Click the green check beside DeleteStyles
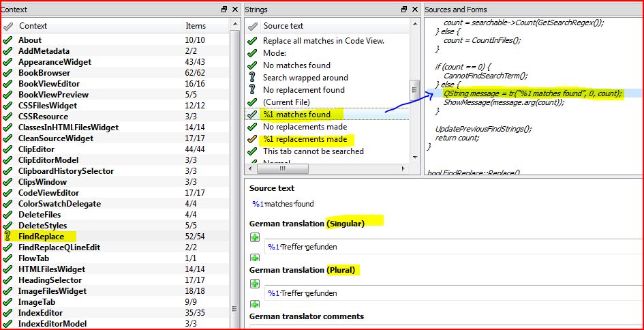Screen dimensions: 644x330 tap(7, 226)
